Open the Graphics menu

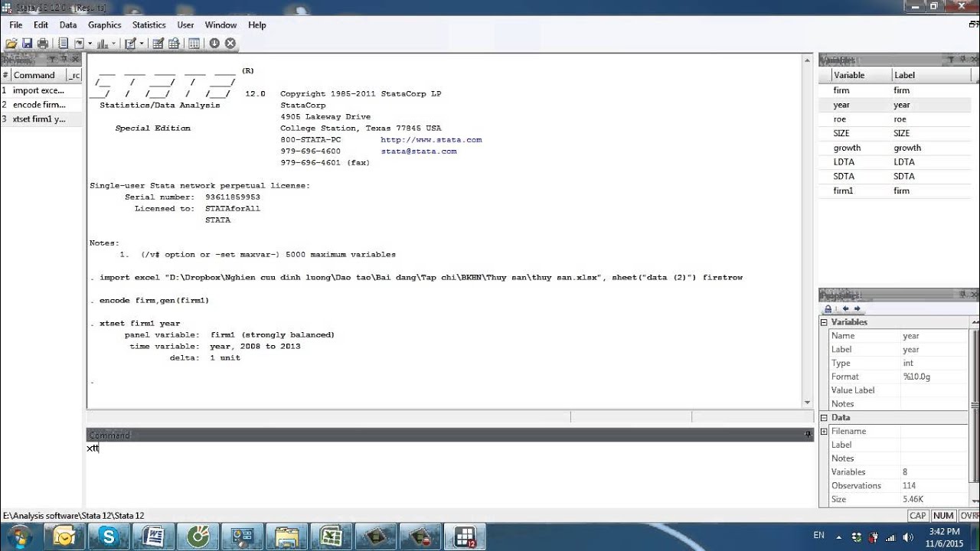pos(105,25)
